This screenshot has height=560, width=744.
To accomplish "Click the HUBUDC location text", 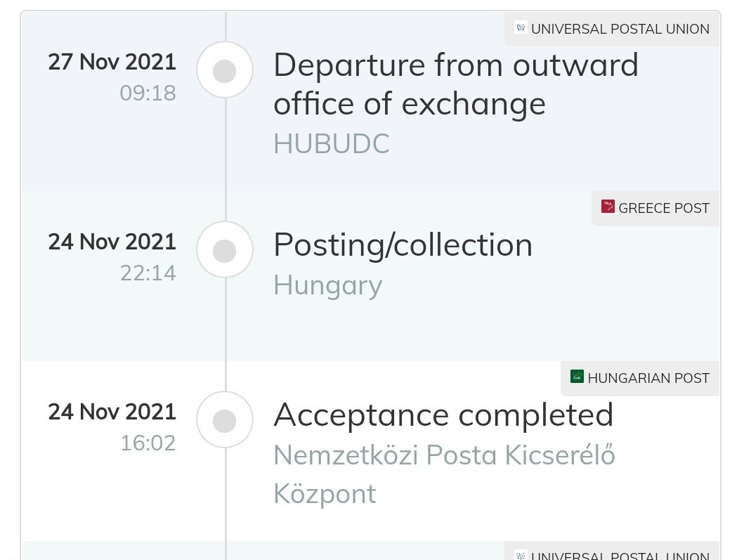I will 332,143.
